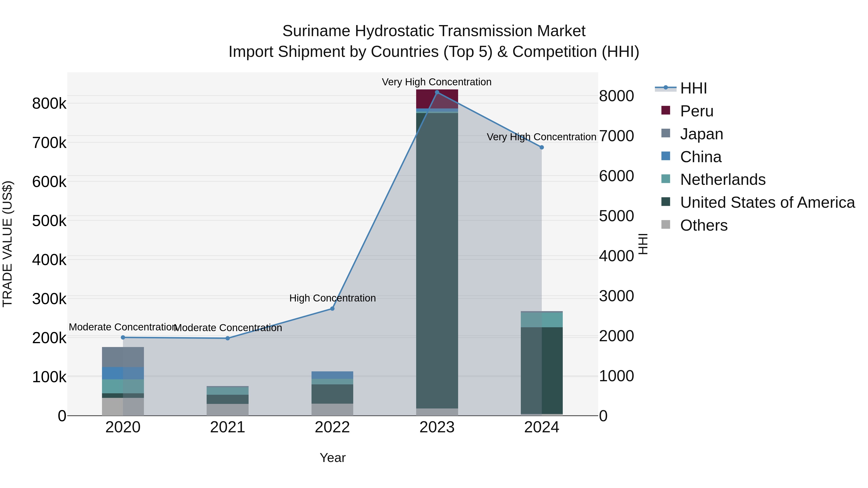Click the 2023 HHI data point marker
This screenshot has width=868, height=488.
point(437,92)
